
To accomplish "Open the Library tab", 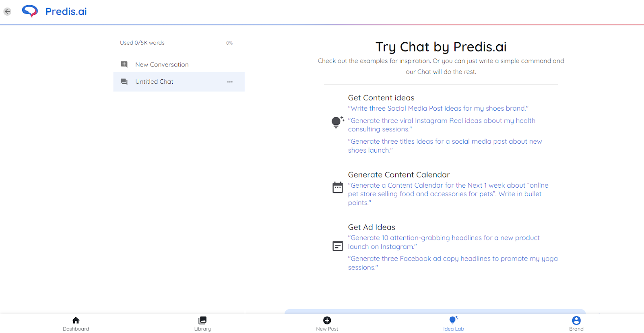I will pyautogui.click(x=202, y=323).
